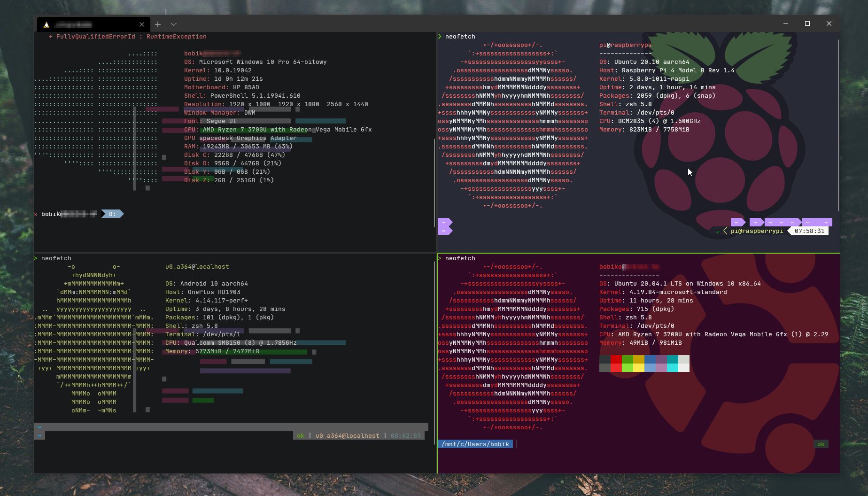Open a new tab with the plus button
This screenshot has width=868, height=496.
click(158, 24)
